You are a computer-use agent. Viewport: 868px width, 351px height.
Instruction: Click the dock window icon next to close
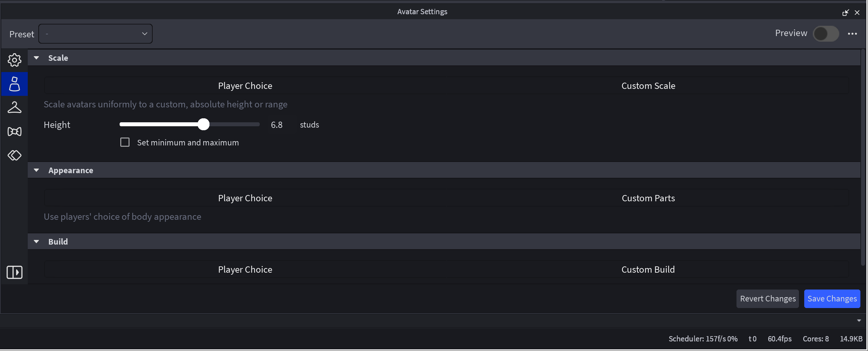pyautogui.click(x=846, y=13)
